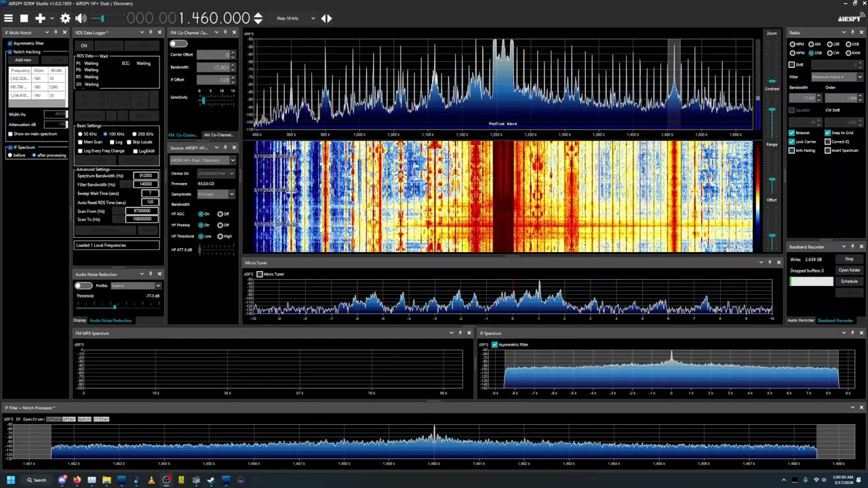The image size is (868, 488).
Task: Switch to the Baseband Recorder tab
Action: coord(835,320)
